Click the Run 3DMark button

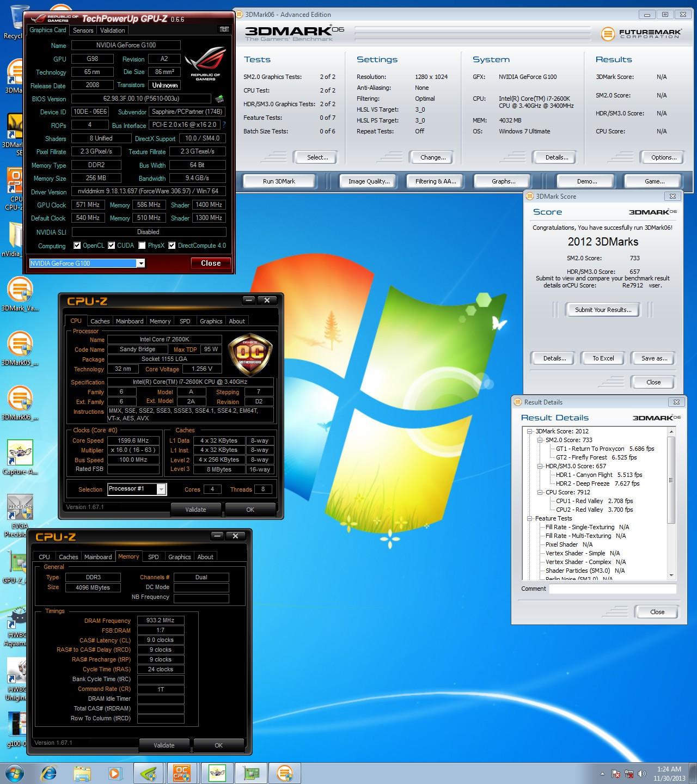(279, 181)
